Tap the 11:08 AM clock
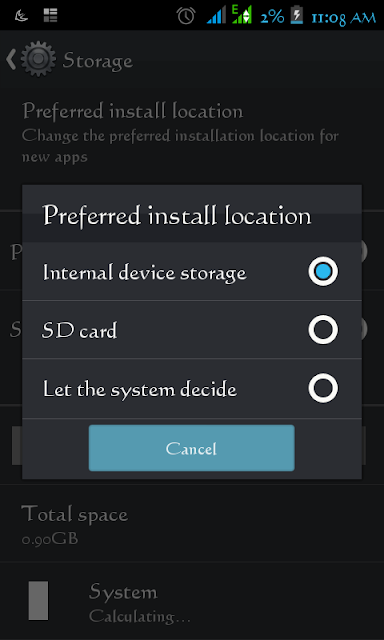 click(x=343, y=17)
